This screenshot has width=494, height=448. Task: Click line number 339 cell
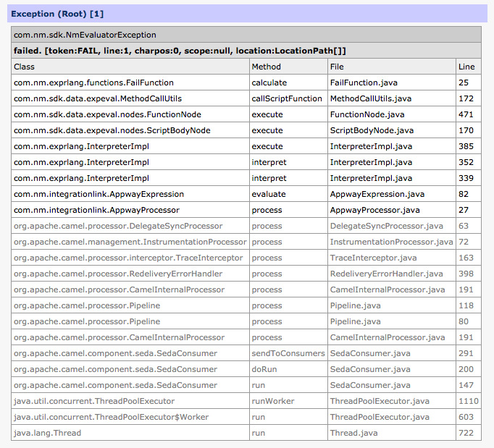[469, 178]
